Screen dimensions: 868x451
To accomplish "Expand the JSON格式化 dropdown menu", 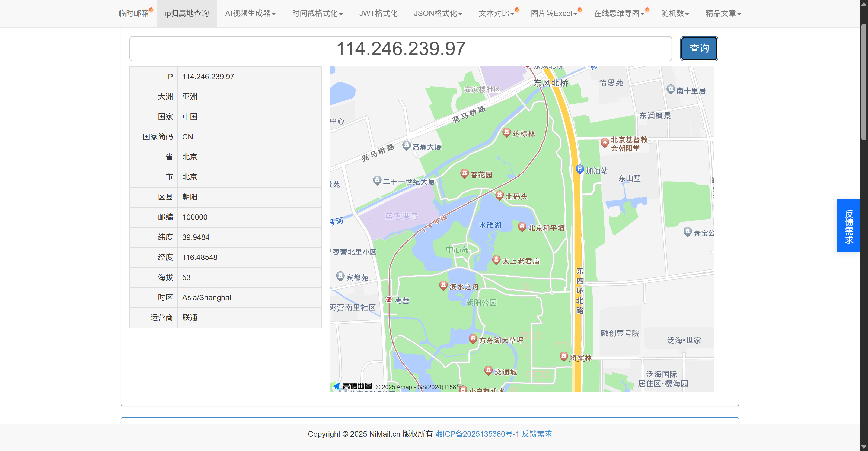I will coord(438,14).
